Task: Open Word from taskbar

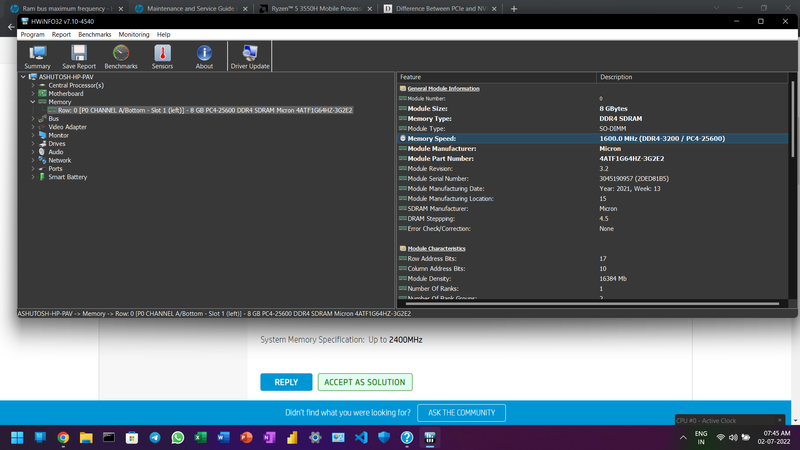Action: (223, 438)
